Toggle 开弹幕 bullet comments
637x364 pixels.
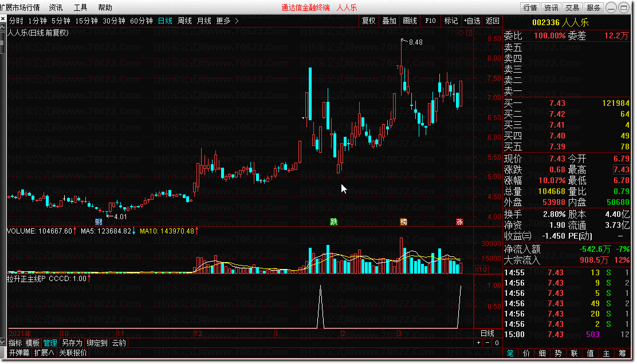click(19, 353)
